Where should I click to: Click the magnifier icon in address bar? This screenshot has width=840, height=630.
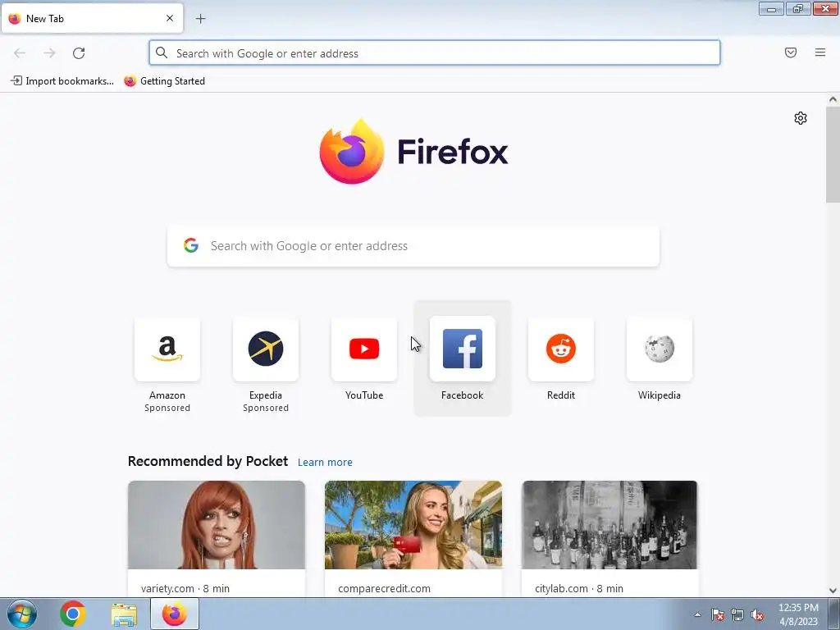click(x=162, y=52)
